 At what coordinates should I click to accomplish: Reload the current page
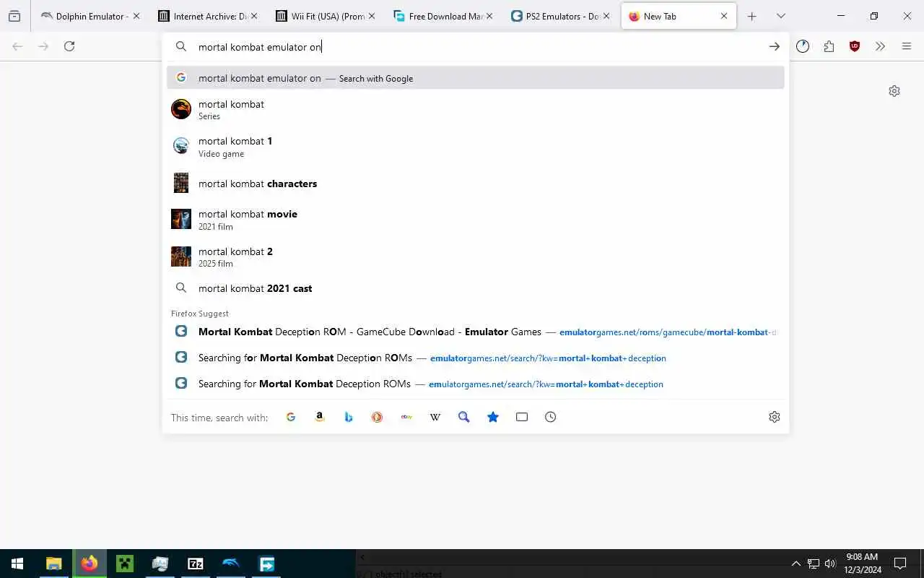69,46
